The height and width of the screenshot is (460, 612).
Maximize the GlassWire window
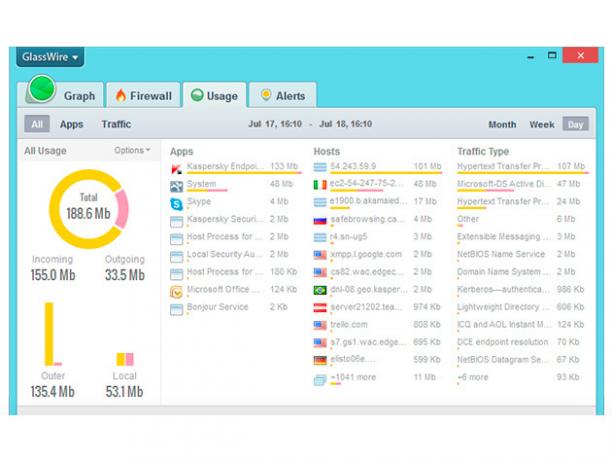pyautogui.click(x=552, y=56)
